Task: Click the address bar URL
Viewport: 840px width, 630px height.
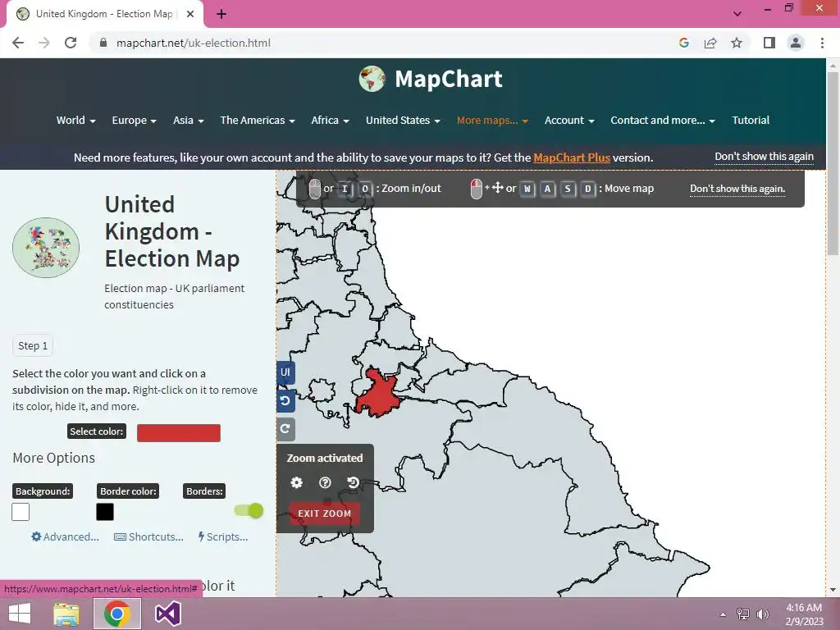Action: coord(194,43)
